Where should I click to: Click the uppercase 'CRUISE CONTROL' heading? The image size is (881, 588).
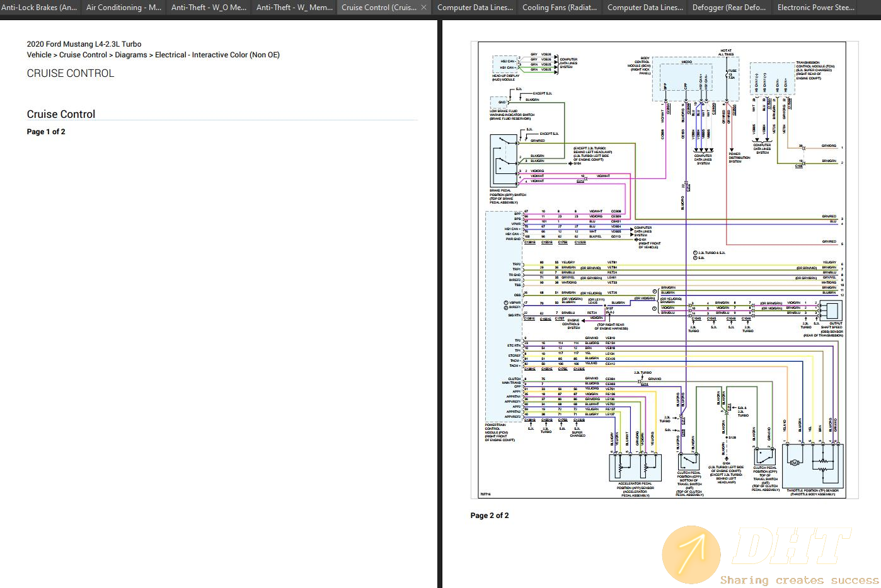pyautogui.click(x=71, y=73)
